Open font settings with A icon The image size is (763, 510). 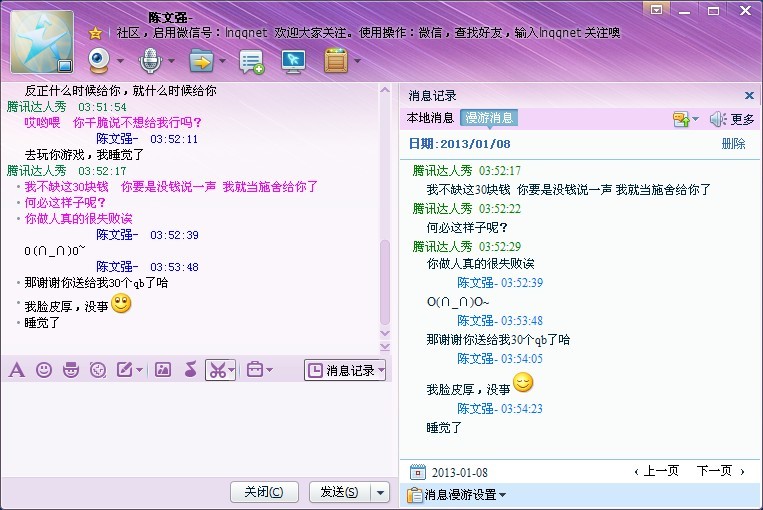coord(17,370)
